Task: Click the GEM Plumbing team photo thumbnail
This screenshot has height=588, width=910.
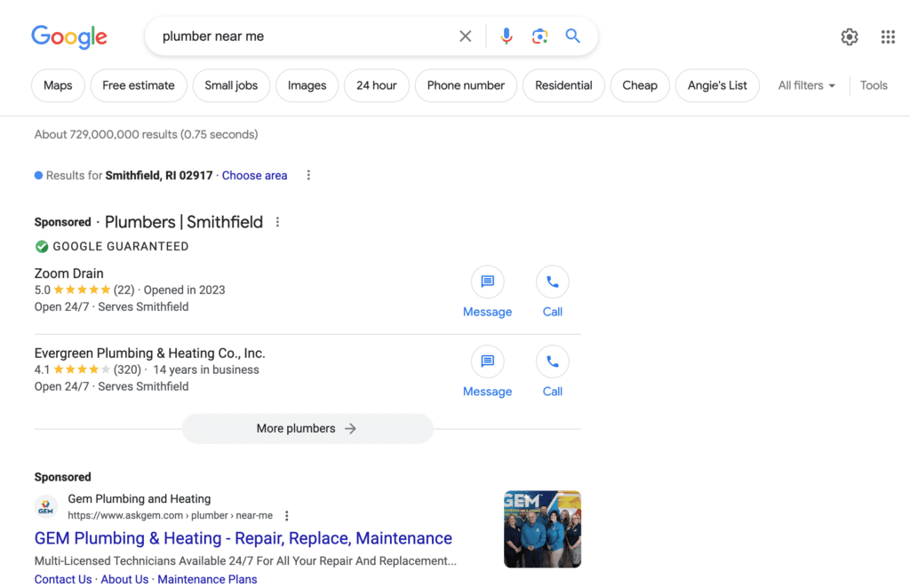Action: (542, 528)
